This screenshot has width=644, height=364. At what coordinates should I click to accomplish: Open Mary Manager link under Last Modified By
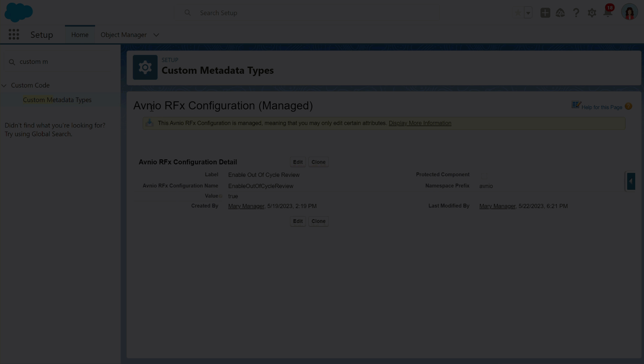pyautogui.click(x=497, y=206)
